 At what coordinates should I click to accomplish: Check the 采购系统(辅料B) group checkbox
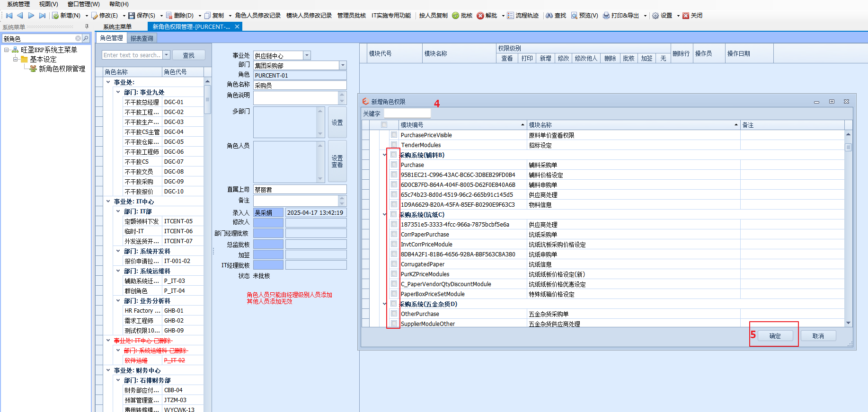(394, 155)
